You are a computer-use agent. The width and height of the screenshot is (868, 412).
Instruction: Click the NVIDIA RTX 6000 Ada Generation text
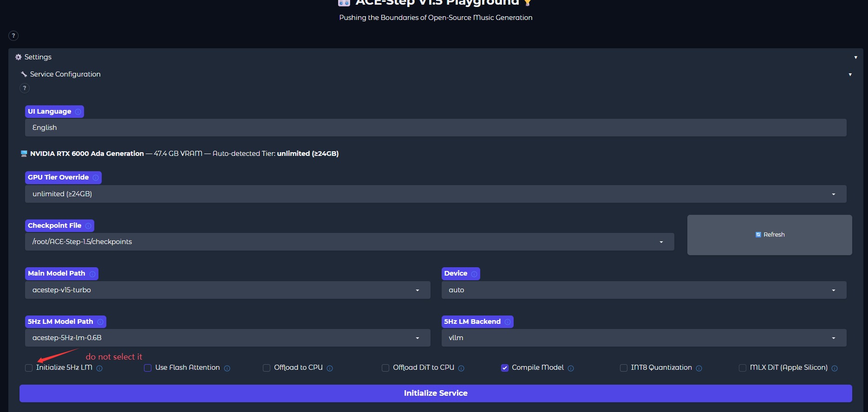click(87, 154)
